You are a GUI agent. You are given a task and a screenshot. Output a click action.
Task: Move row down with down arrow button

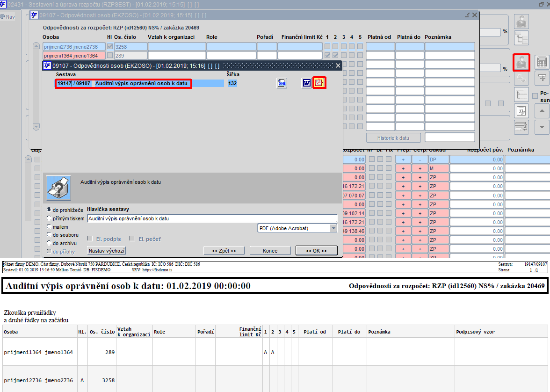(x=542, y=127)
